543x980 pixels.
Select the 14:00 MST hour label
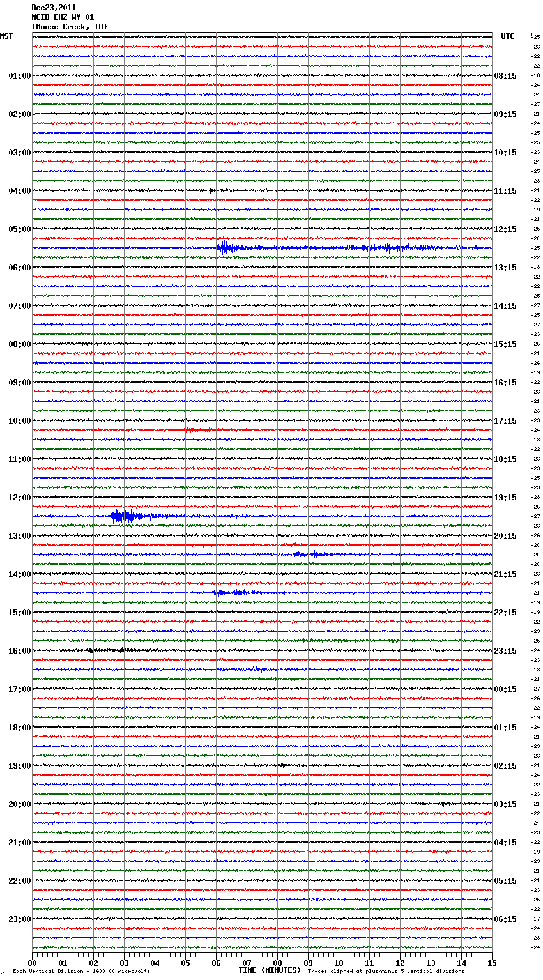(20, 574)
